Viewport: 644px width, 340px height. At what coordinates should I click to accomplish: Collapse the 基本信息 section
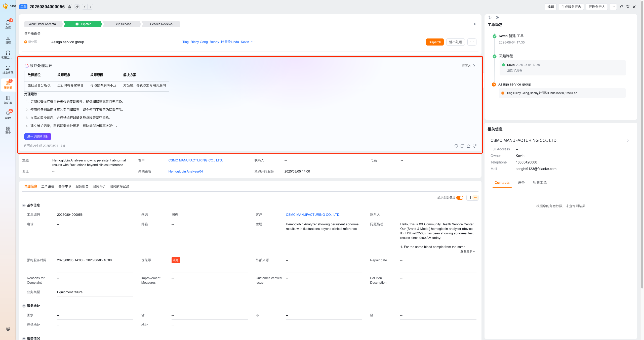point(24,205)
